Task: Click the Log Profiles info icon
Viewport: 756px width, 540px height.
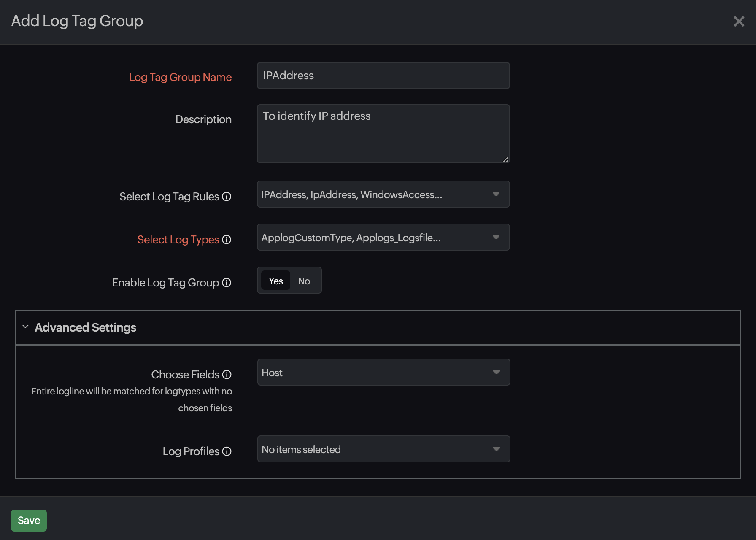Action: pyautogui.click(x=227, y=451)
